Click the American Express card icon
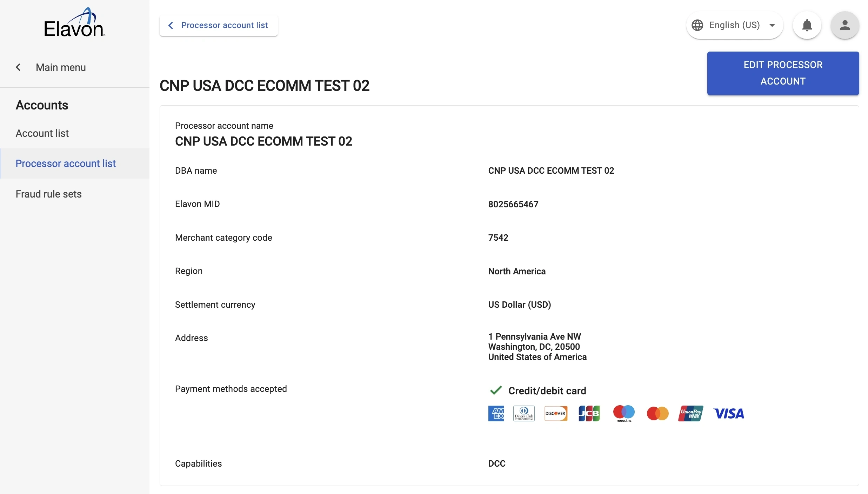This screenshot has width=868, height=494. [496, 414]
